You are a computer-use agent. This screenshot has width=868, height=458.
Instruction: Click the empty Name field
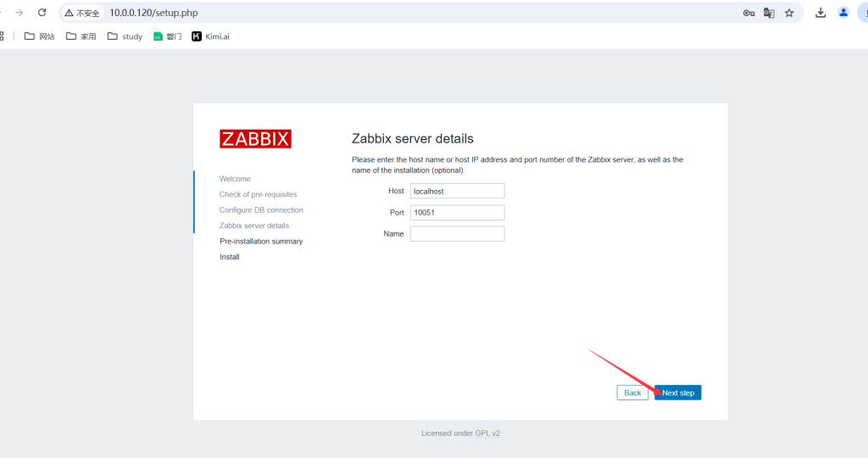(457, 234)
